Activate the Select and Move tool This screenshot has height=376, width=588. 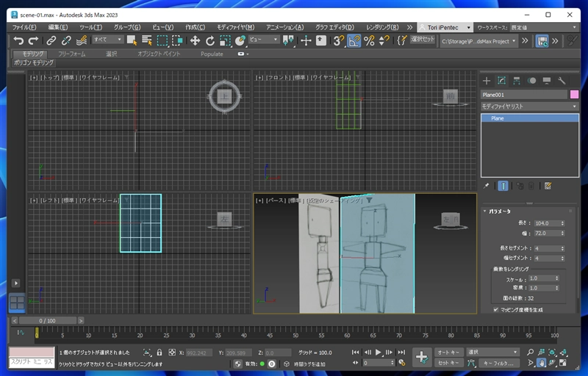click(x=195, y=40)
